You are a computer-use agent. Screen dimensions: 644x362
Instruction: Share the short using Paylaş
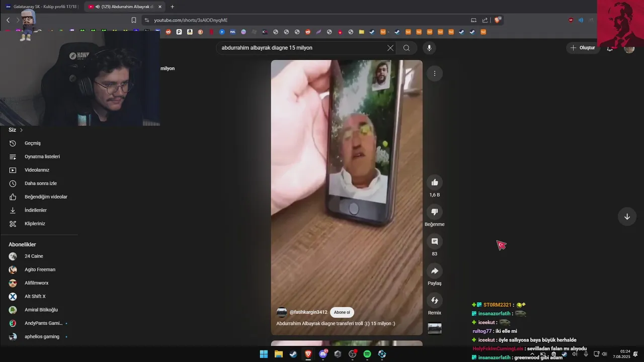(435, 271)
